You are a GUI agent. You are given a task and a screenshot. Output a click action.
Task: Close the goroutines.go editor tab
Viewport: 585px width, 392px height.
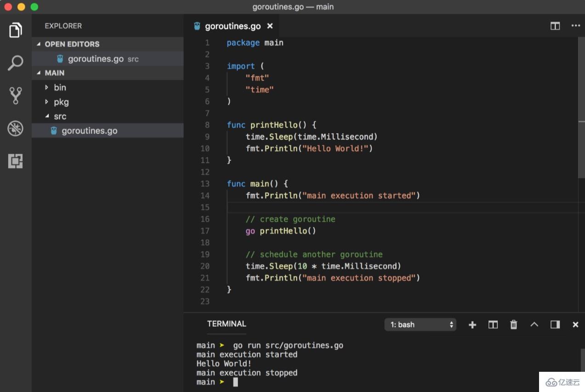coord(270,26)
